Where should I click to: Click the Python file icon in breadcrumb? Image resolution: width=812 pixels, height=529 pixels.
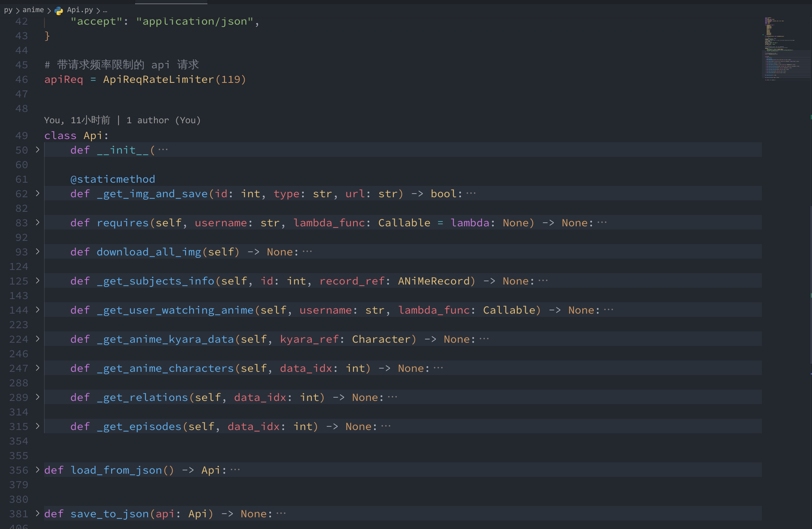coord(59,11)
